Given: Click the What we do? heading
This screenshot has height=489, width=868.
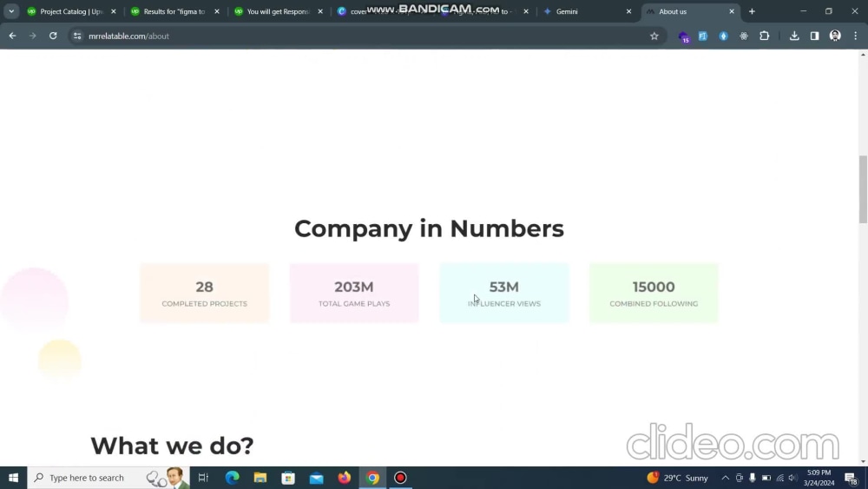Looking at the screenshot, I should [172, 446].
